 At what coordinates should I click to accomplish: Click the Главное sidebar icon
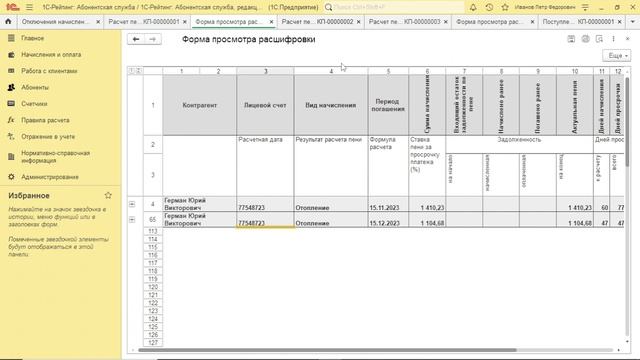pyautogui.click(x=11, y=38)
